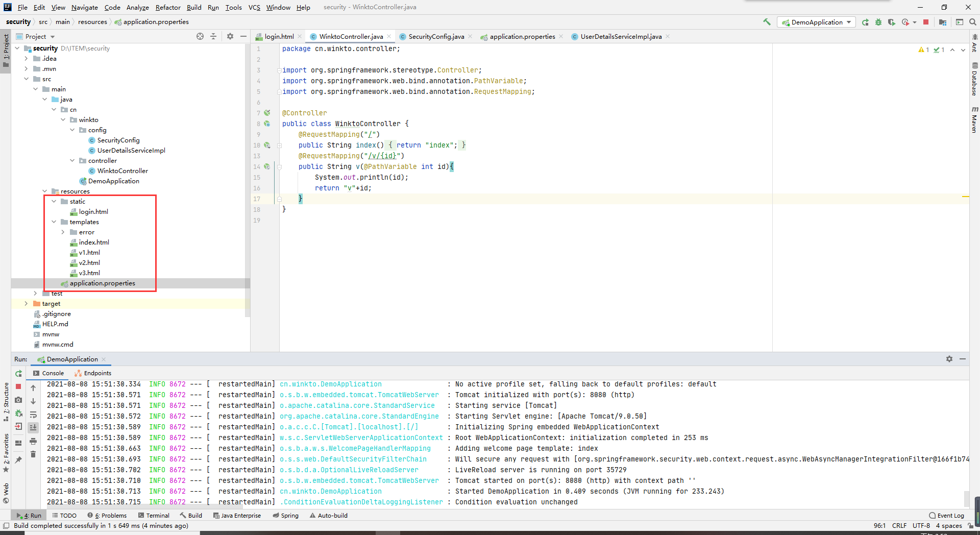Switch to the Endpoints tab
This screenshot has height=535, width=980.
(93, 373)
